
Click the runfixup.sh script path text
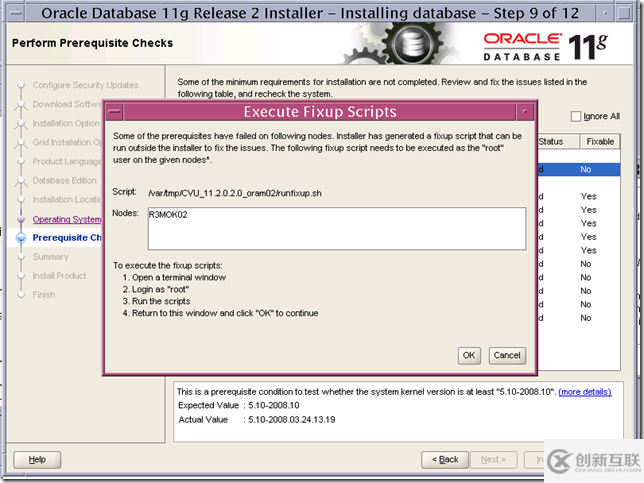[235, 193]
